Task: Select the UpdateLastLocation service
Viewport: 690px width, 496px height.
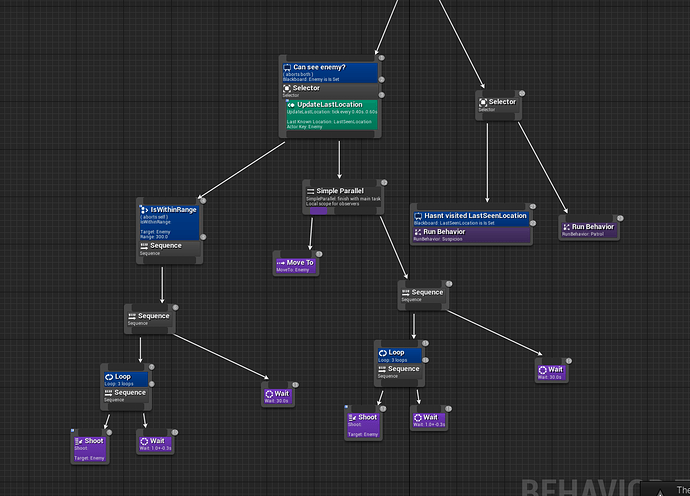Action: 332,115
